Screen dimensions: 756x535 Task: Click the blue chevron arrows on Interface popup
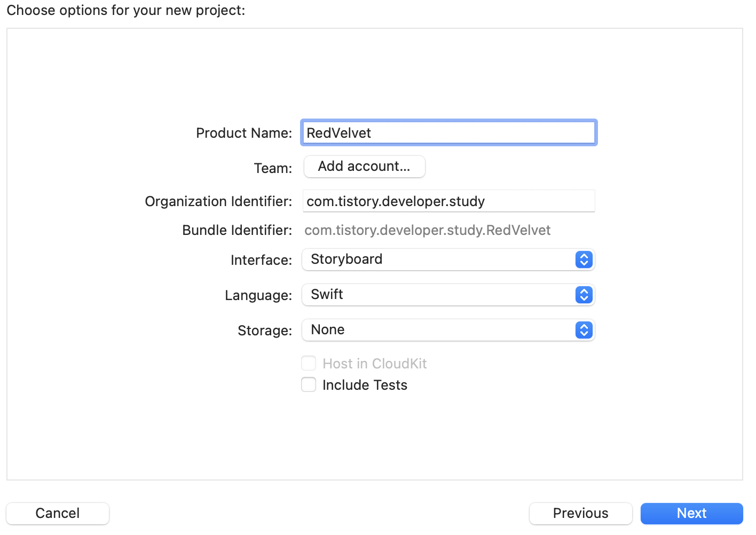coord(584,259)
